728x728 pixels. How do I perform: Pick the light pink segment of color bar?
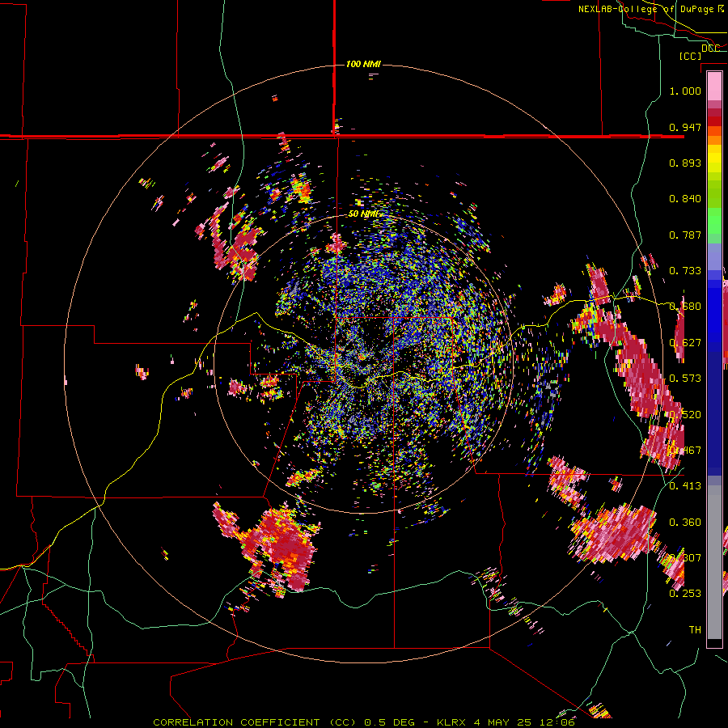[x=714, y=86]
